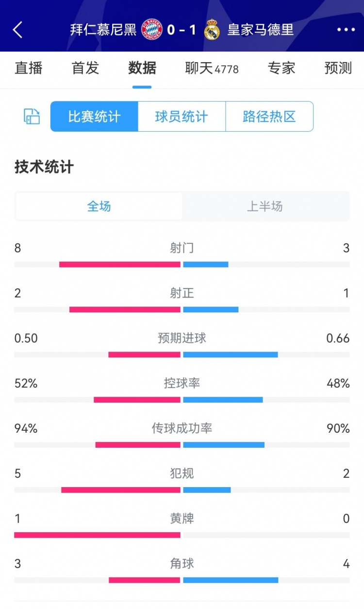
Task: Tap the back arrow icon
Action: tap(18, 30)
